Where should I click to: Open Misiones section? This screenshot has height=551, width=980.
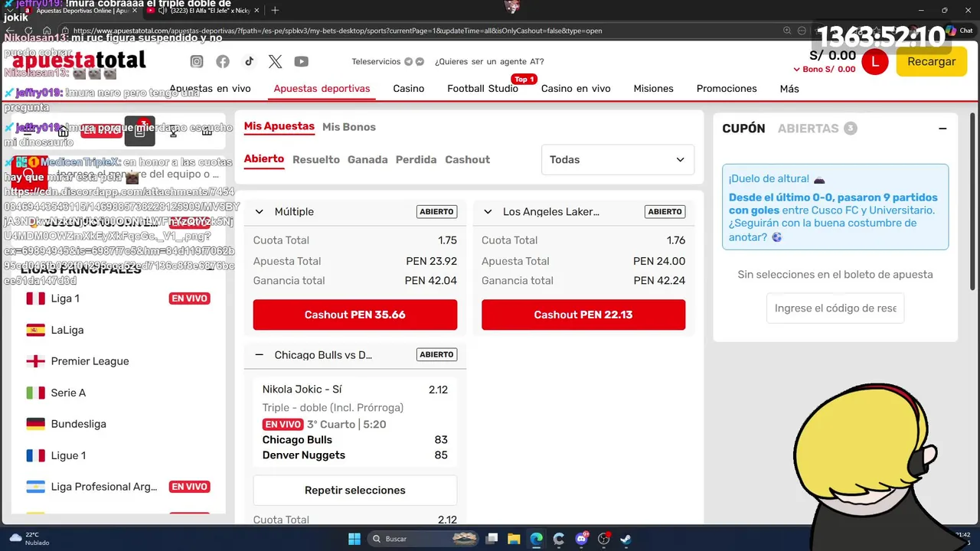(653, 89)
